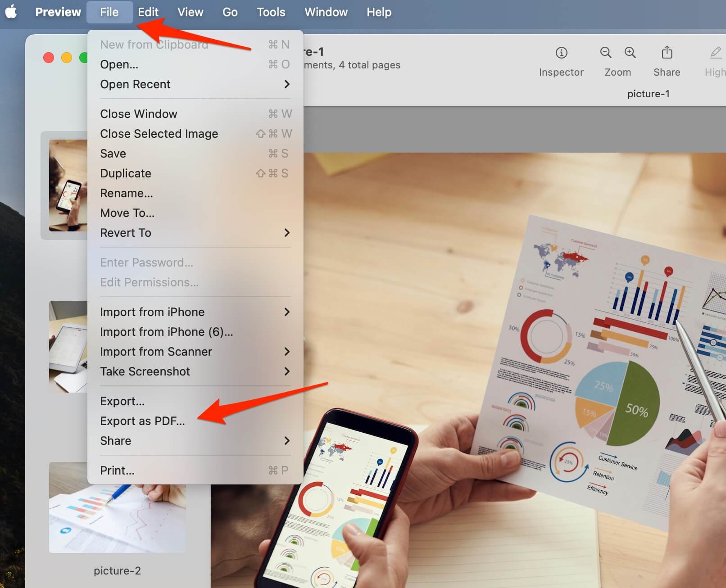Open the View menu

[190, 12]
